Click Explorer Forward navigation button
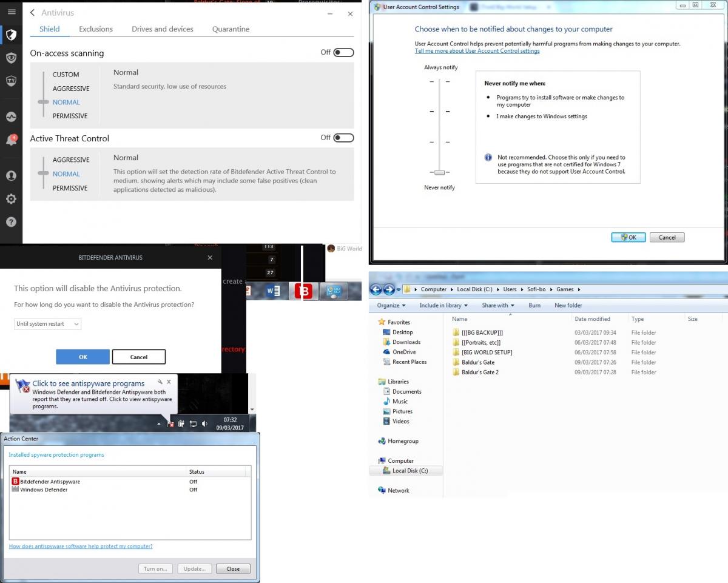 click(389, 289)
